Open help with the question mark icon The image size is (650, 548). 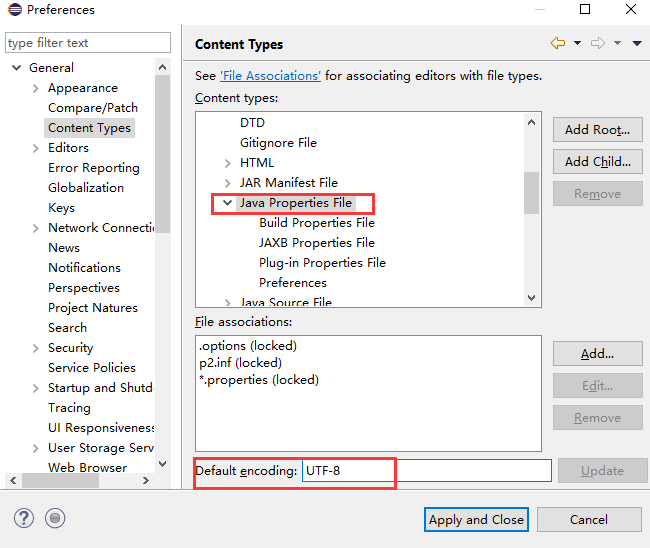pyautogui.click(x=24, y=518)
